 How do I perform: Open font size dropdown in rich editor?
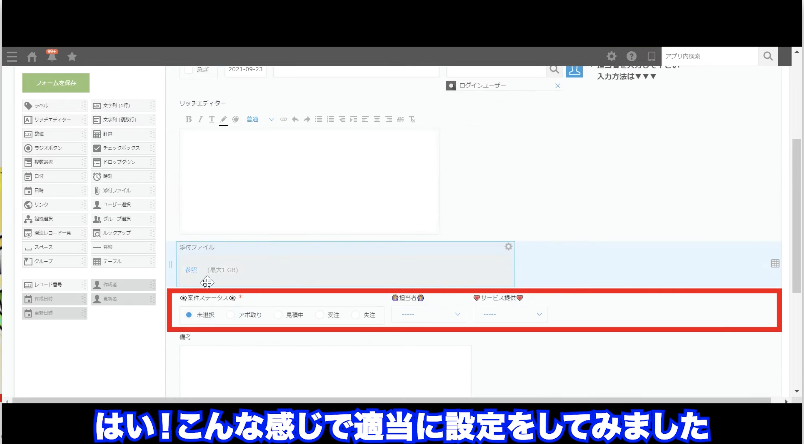[x=258, y=119]
